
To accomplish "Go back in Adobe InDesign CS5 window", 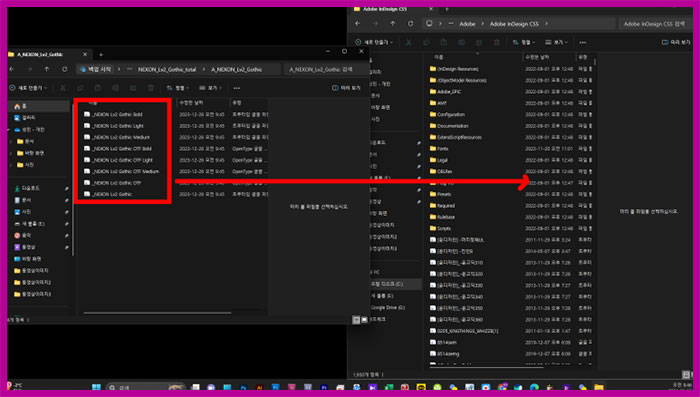I will click(358, 24).
